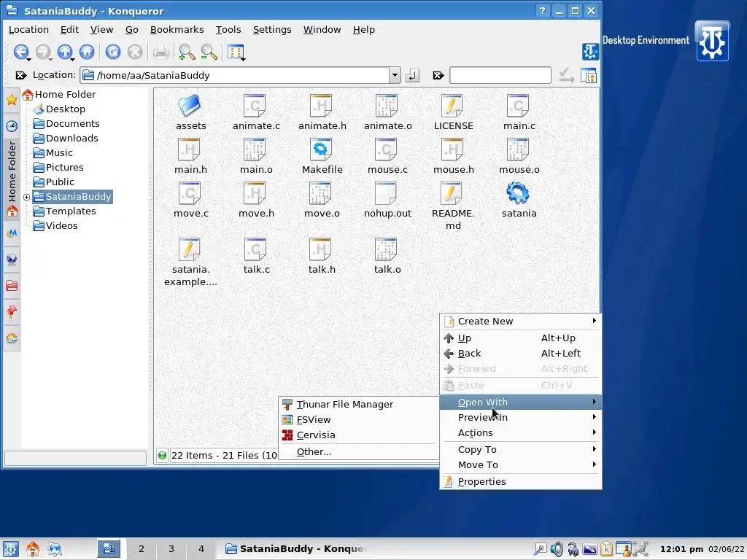Image resolution: width=747 pixels, height=560 pixels.
Task: Select the Network globe sidebar tab
Action: pos(12,259)
